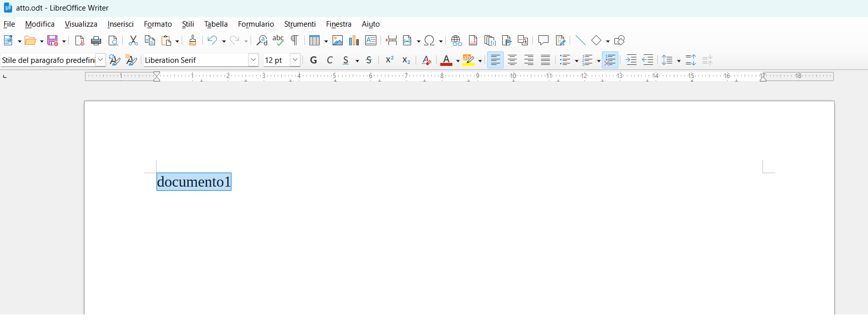Run the spelling check (abc) icon
Viewport: 868px width, 326px height.
point(278,40)
